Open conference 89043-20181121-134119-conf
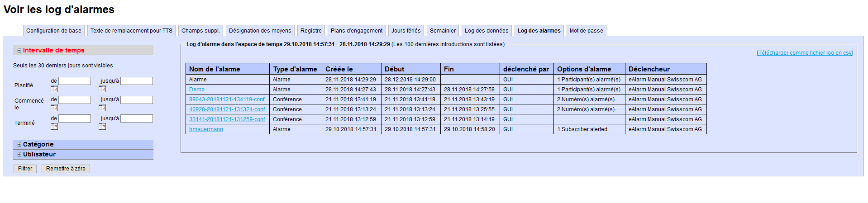The height and width of the screenshot is (203, 868). pyautogui.click(x=227, y=99)
